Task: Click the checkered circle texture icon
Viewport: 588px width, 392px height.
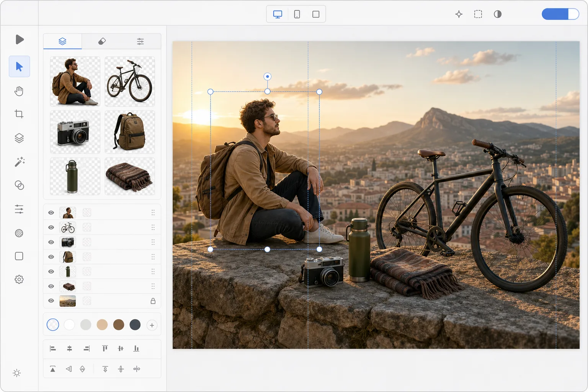Action: point(19,233)
